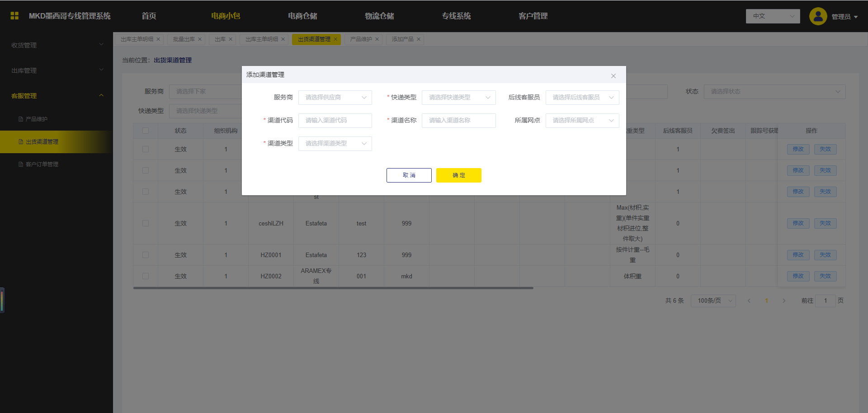Open the 100条/页 page size dropdown
The width and height of the screenshot is (868, 413).
(713, 301)
